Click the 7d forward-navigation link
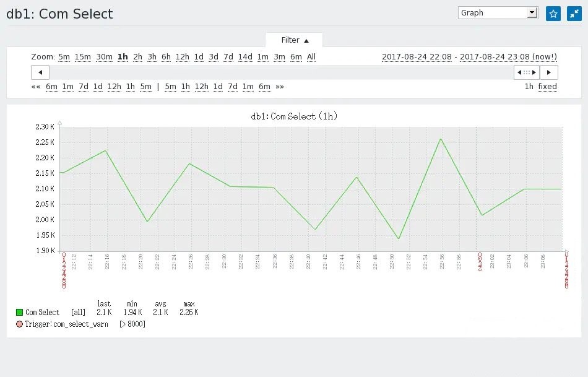The image size is (588, 377). click(232, 87)
